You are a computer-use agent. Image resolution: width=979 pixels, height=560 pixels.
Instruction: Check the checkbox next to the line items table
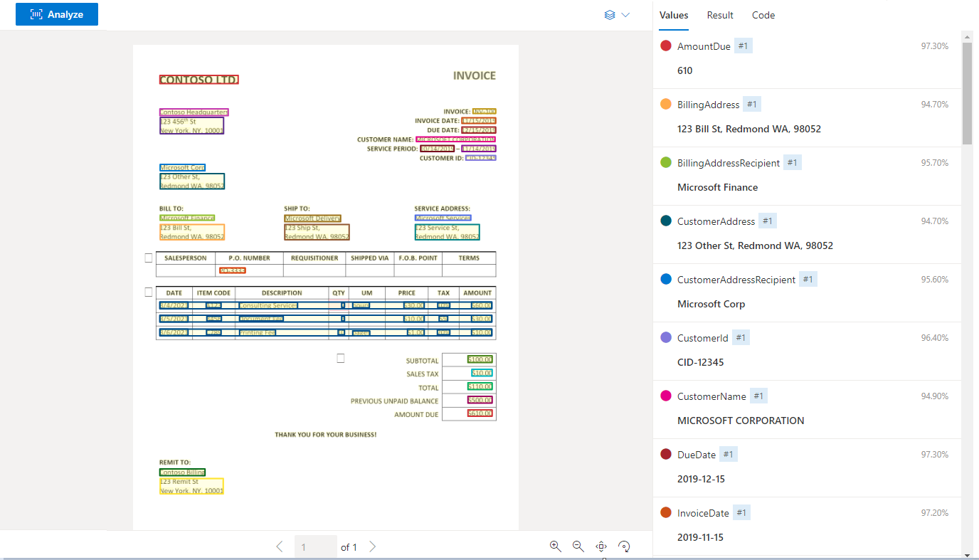point(148,291)
